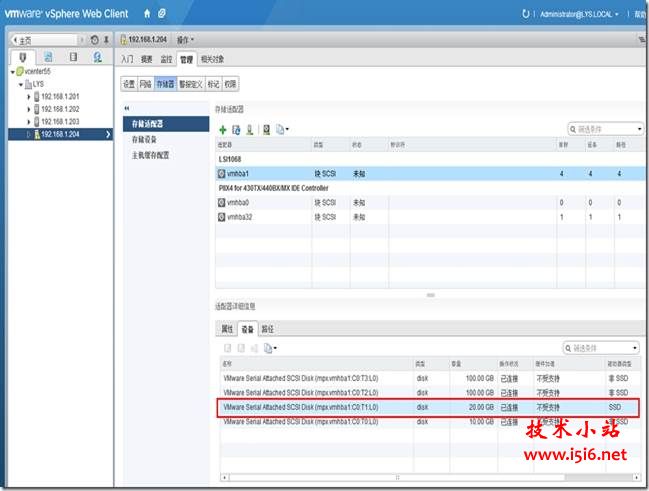Open the 路径 adapter details tab

(268, 329)
